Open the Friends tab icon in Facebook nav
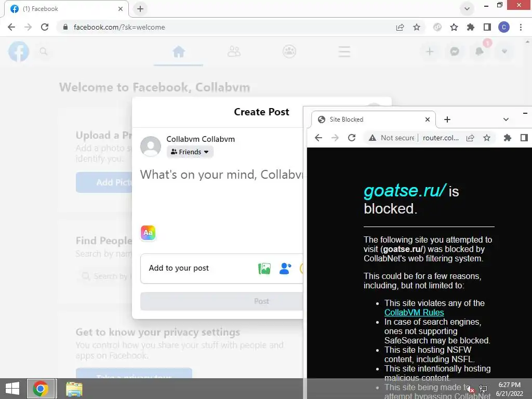 (234, 51)
